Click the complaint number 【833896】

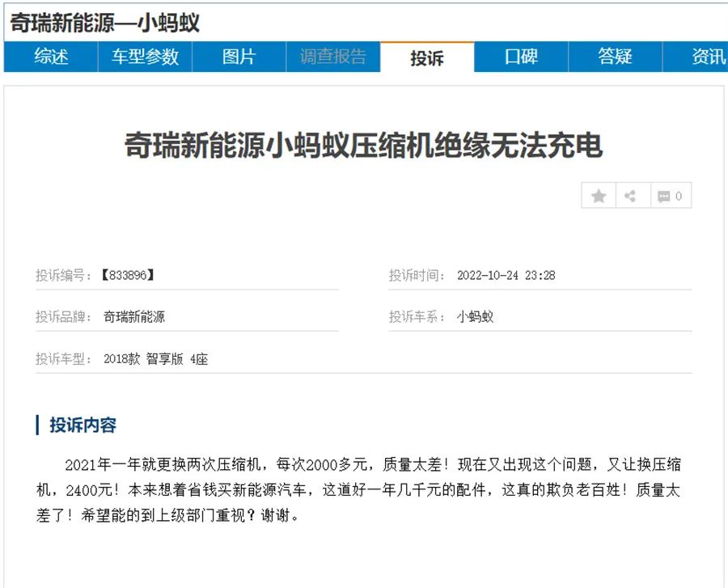127,275
